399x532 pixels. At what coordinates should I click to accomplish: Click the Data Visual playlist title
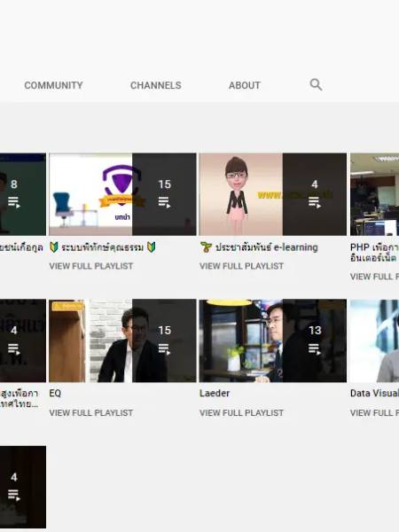click(374, 393)
